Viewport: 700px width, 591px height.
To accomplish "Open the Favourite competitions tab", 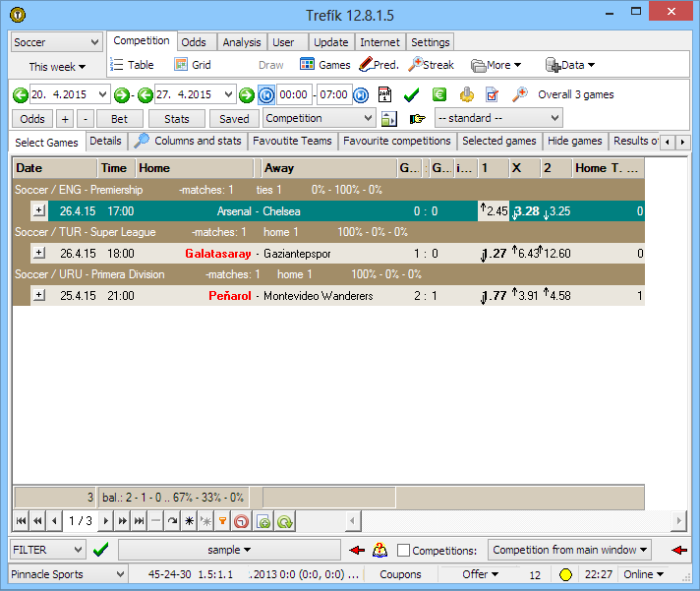I will (397, 141).
